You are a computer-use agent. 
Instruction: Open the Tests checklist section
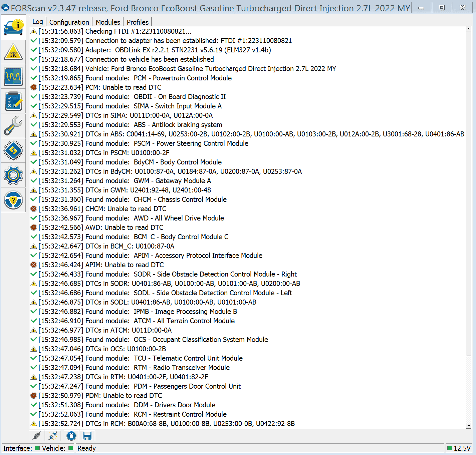[x=13, y=101]
